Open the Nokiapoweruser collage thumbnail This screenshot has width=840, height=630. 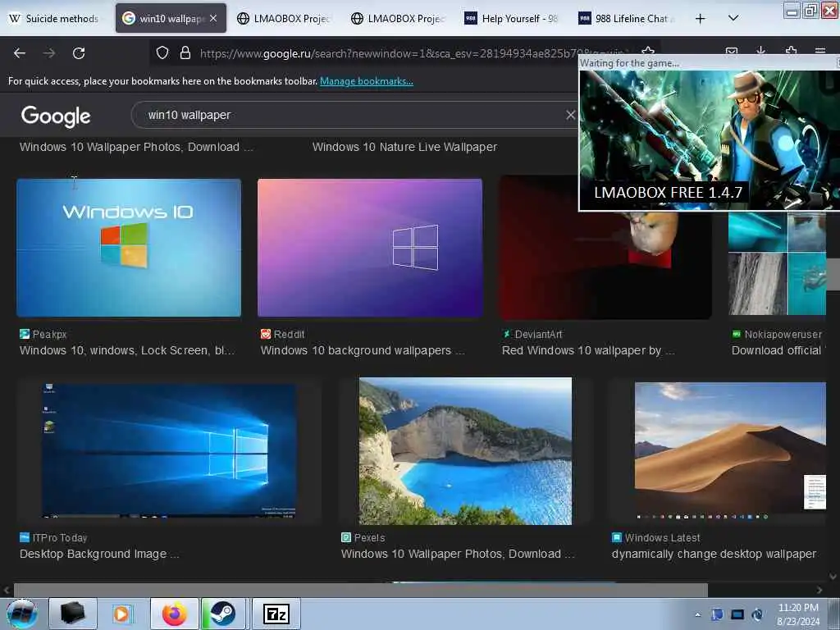[x=777, y=263]
